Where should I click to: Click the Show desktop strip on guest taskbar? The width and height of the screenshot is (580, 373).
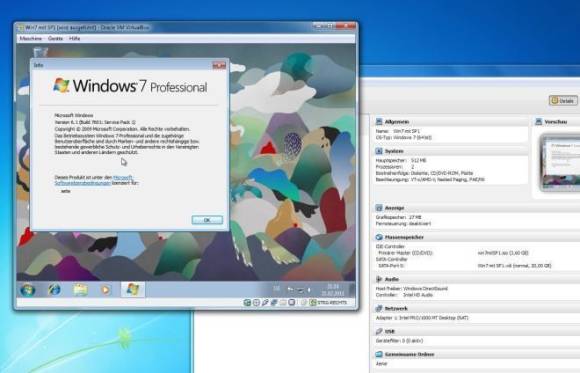pos(352,290)
